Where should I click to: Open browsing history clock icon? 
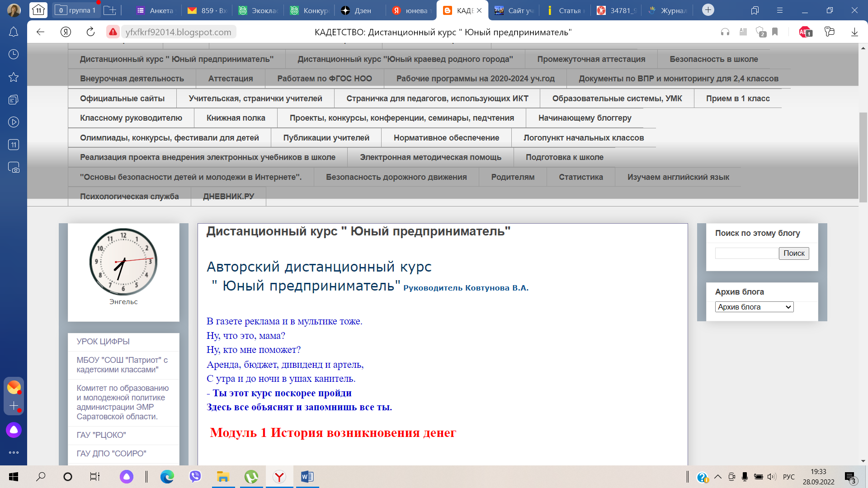tap(14, 54)
